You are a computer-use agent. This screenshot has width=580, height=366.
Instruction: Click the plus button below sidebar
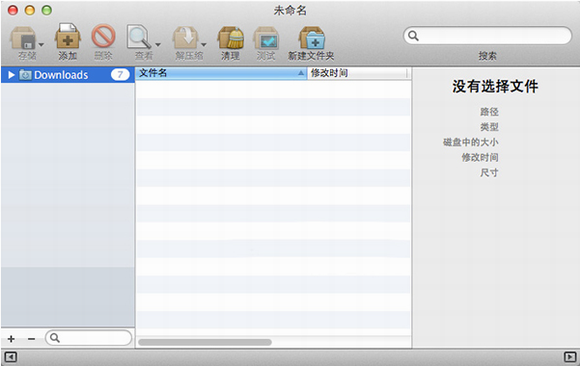coord(11,339)
